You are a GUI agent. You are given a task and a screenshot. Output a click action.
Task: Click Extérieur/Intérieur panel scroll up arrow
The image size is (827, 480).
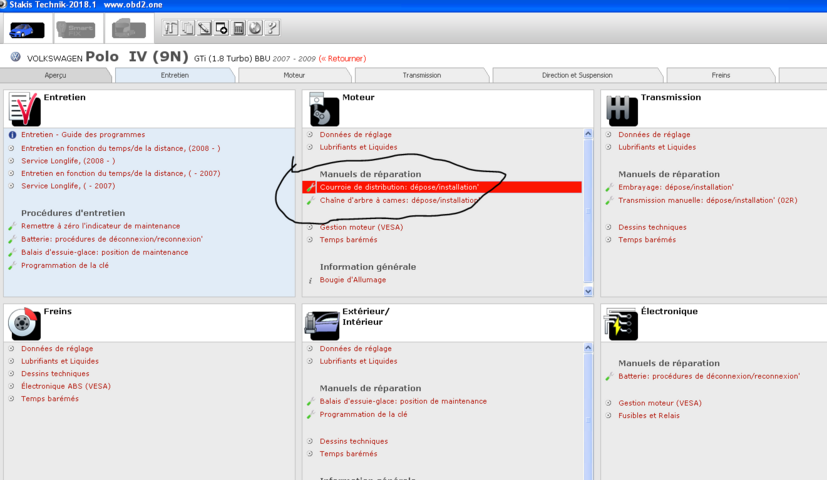click(x=588, y=348)
